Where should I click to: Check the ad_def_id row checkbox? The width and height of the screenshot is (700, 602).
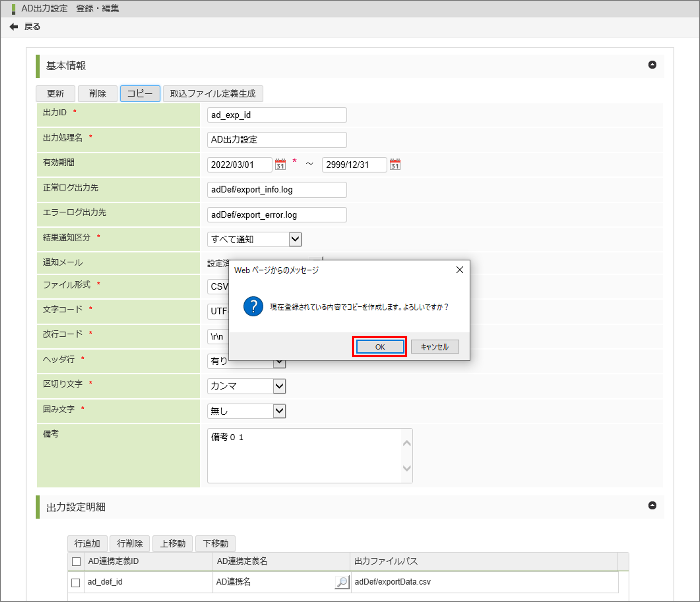(76, 582)
